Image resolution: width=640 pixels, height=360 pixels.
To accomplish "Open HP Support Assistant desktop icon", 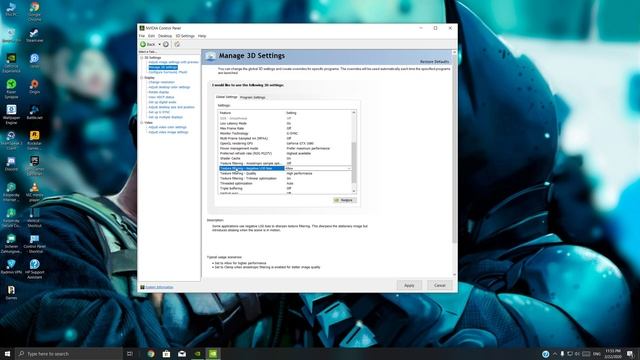I will [35, 269].
